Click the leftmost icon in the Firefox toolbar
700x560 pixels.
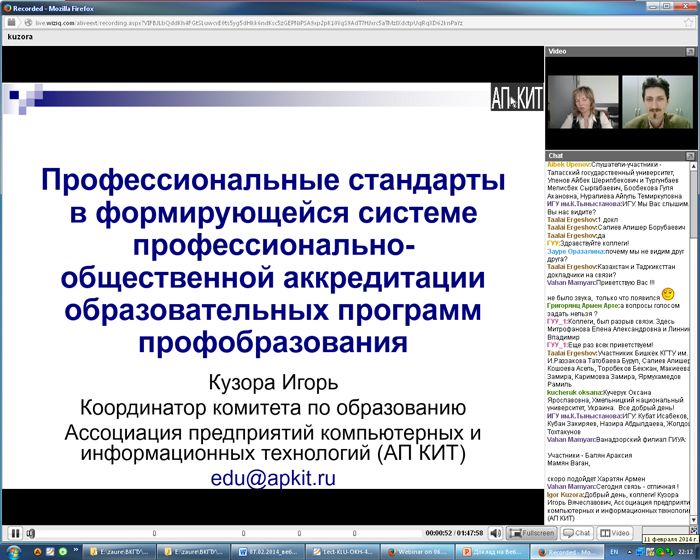click(x=12, y=22)
